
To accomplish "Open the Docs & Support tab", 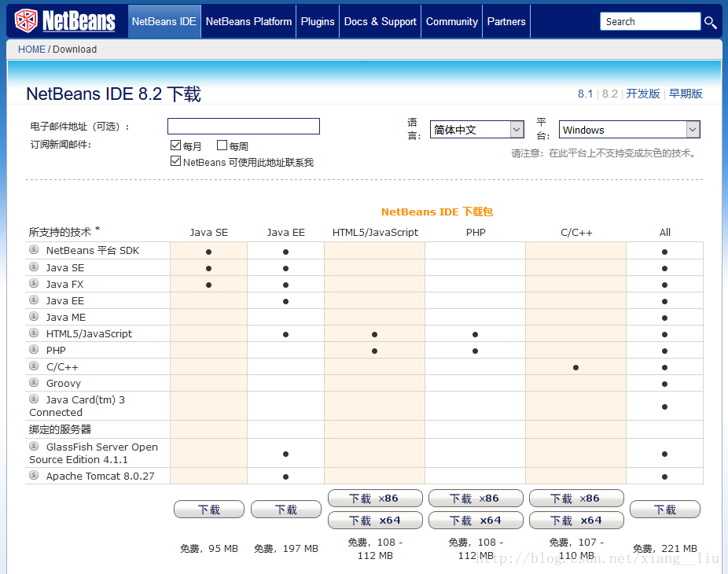I will pyautogui.click(x=381, y=21).
